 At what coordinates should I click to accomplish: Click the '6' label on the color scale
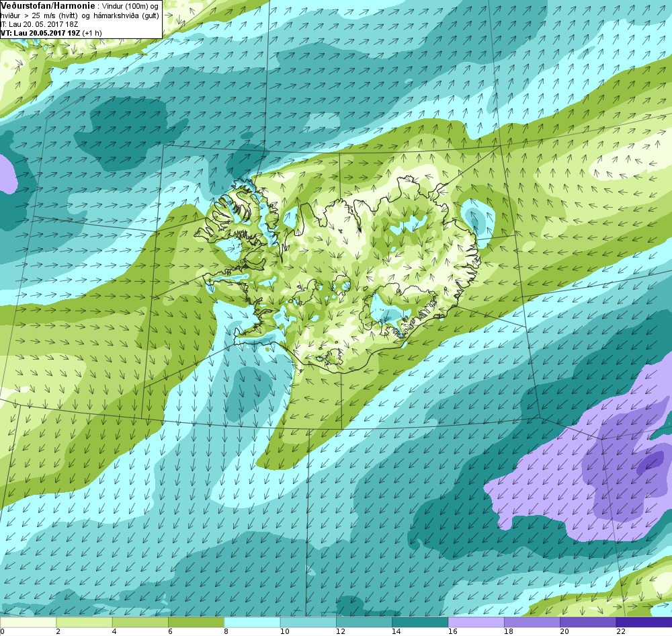coord(170,631)
